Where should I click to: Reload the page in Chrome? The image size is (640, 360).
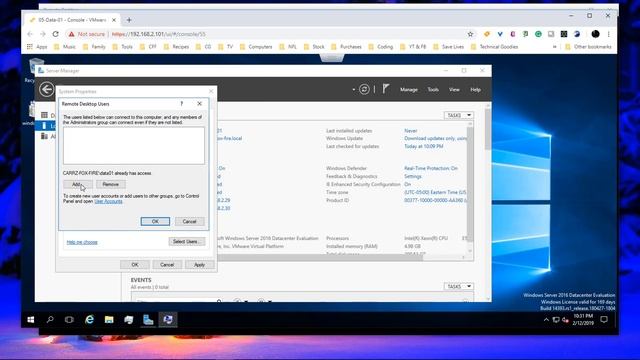[56, 34]
